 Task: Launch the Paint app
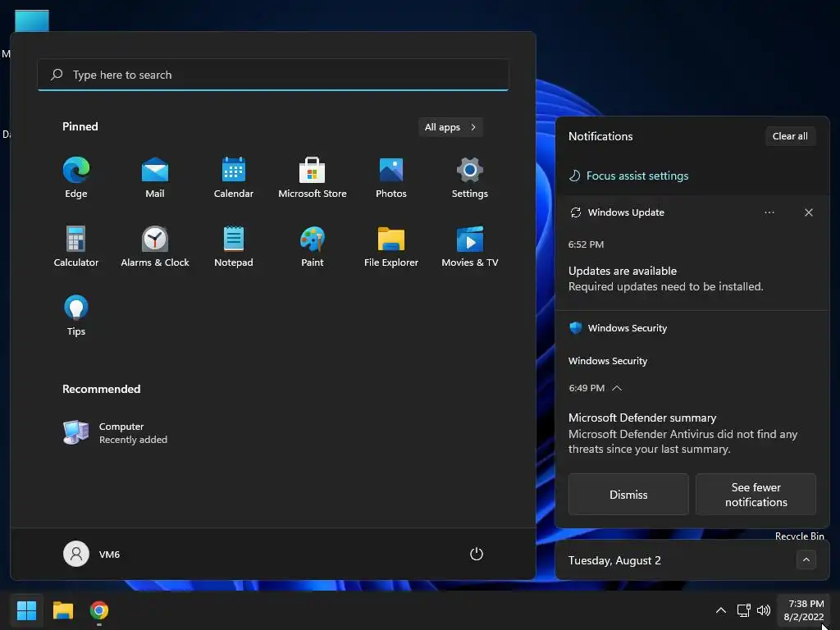[x=313, y=246]
